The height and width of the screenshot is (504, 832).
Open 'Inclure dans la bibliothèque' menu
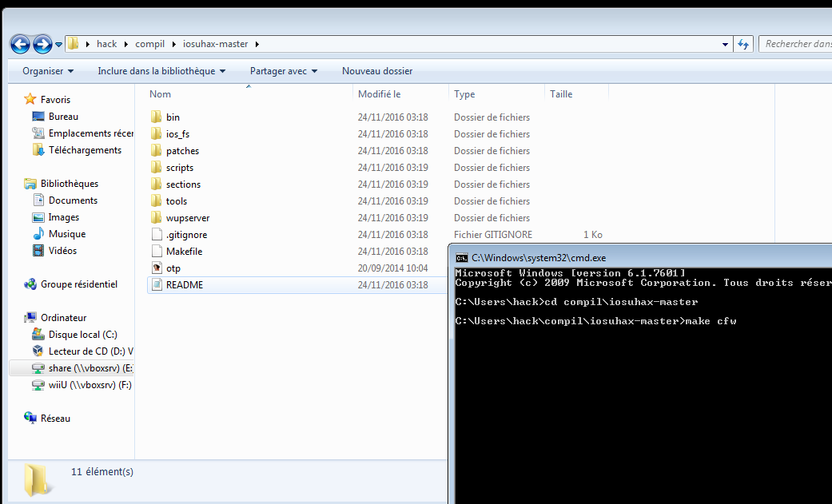(x=161, y=71)
